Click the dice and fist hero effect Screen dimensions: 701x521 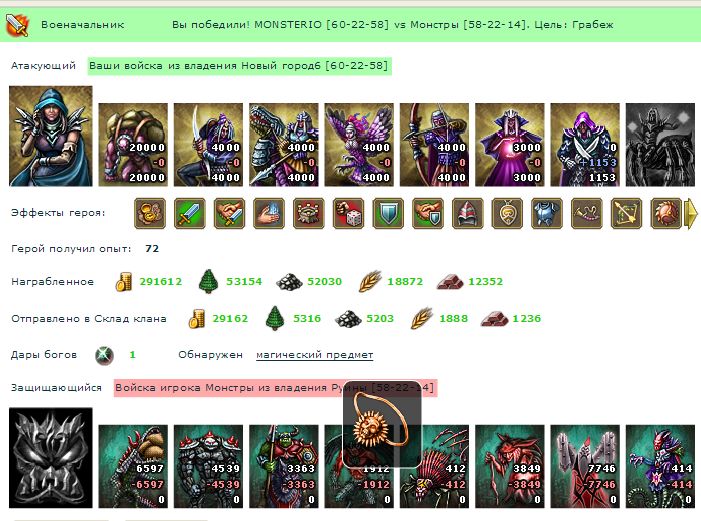click(x=349, y=213)
